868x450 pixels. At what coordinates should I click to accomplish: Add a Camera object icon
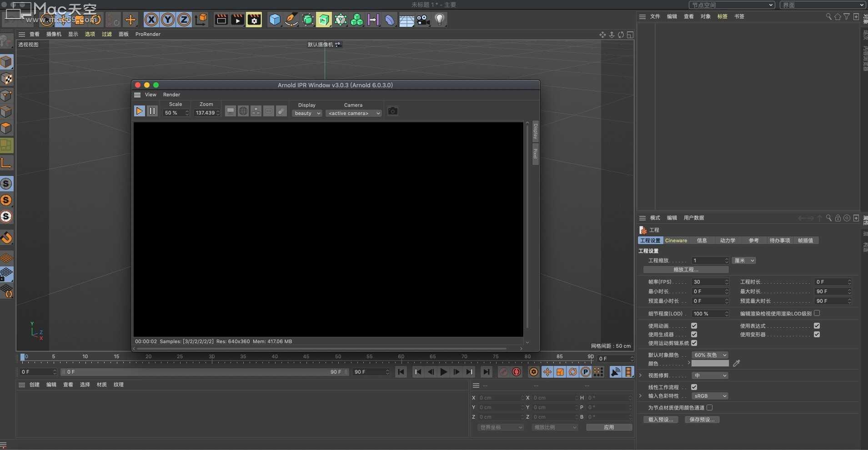tap(423, 20)
